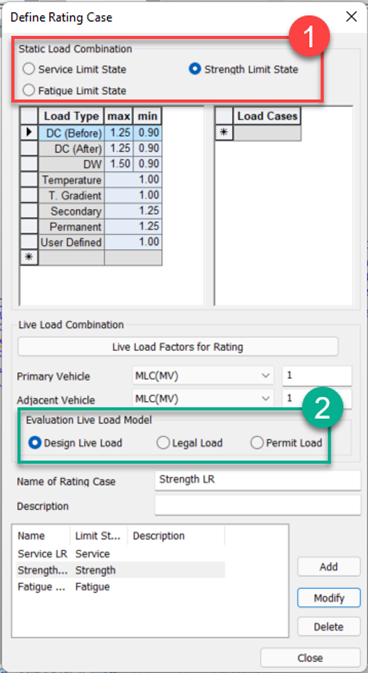The height and width of the screenshot is (673, 368).
Task: Click the User Defined load type cell
Action: (71, 242)
